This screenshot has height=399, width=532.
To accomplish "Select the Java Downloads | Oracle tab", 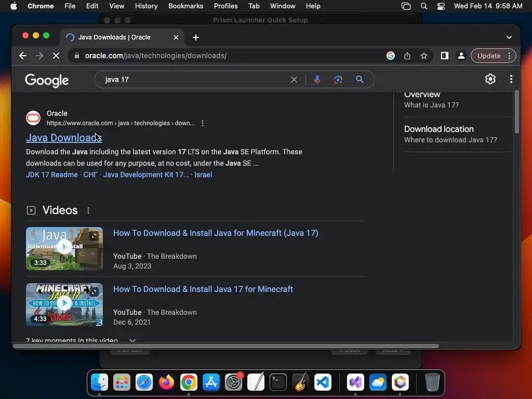I will 114,37.
